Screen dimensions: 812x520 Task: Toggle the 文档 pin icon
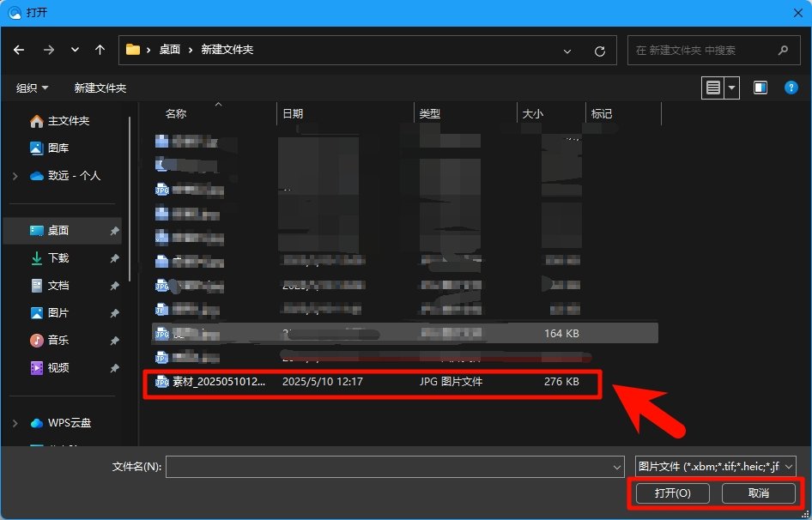point(114,285)
